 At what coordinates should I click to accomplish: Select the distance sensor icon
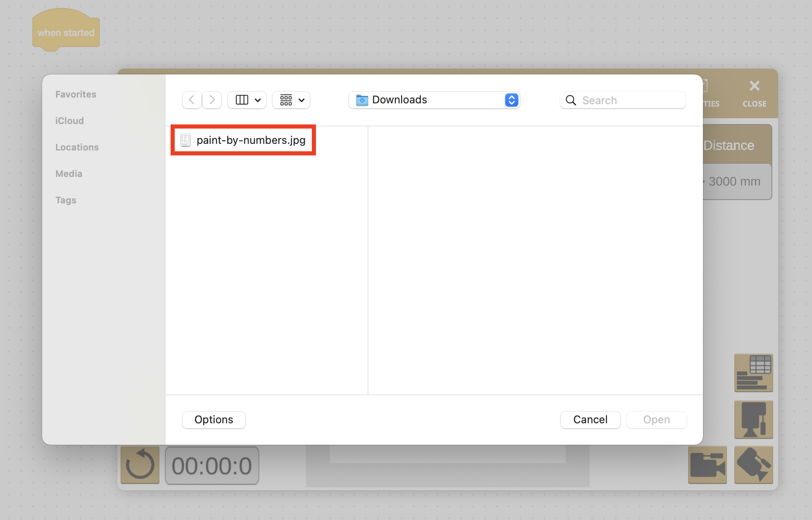click(x=753, y=420)
